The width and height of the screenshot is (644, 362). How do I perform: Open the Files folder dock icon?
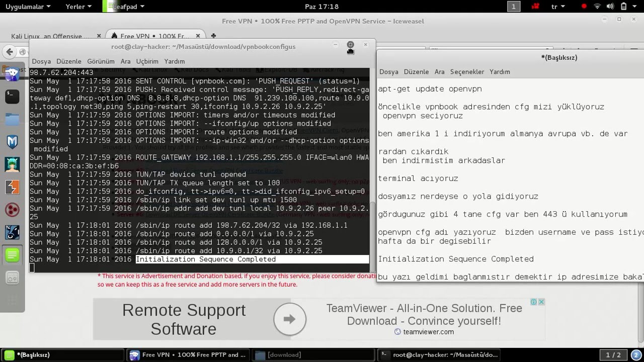12,119
